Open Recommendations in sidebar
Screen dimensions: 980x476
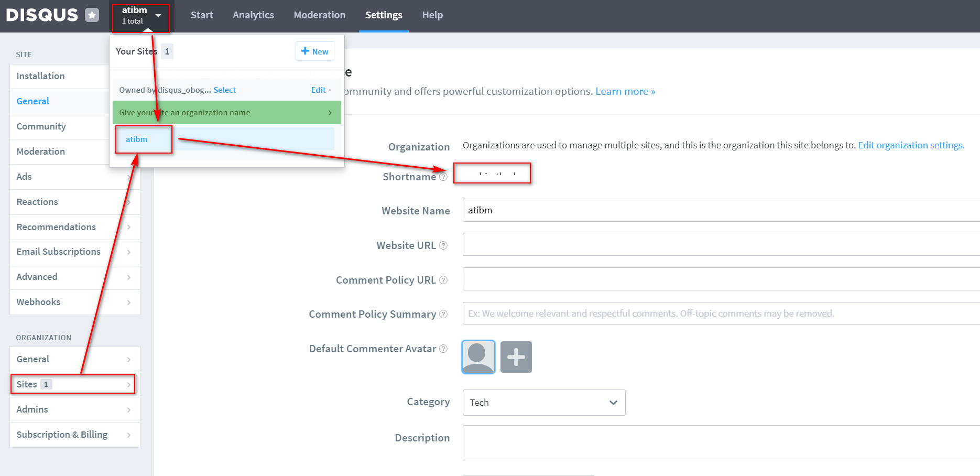(75, 227)
